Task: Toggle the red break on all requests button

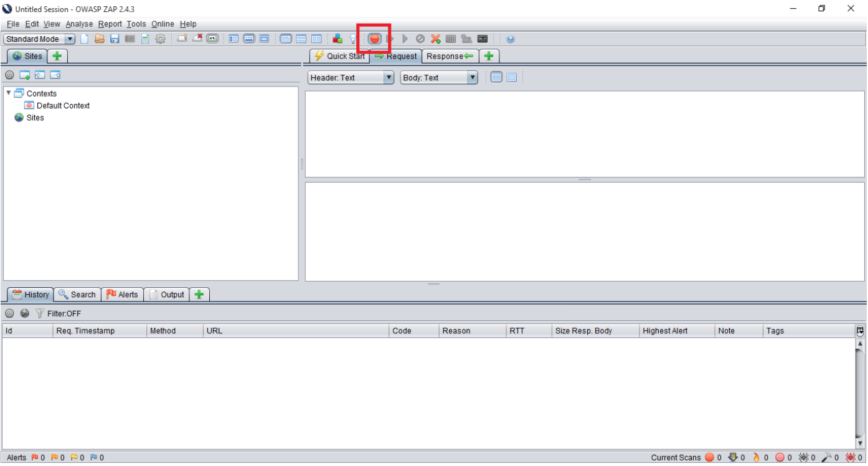Action: pos(374,39)
